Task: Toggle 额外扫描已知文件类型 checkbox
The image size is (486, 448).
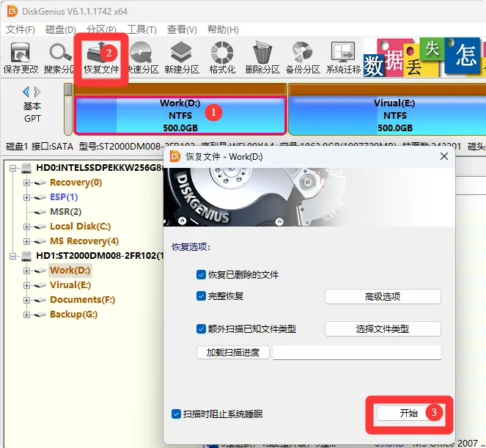Action: (x=201, y=328)
